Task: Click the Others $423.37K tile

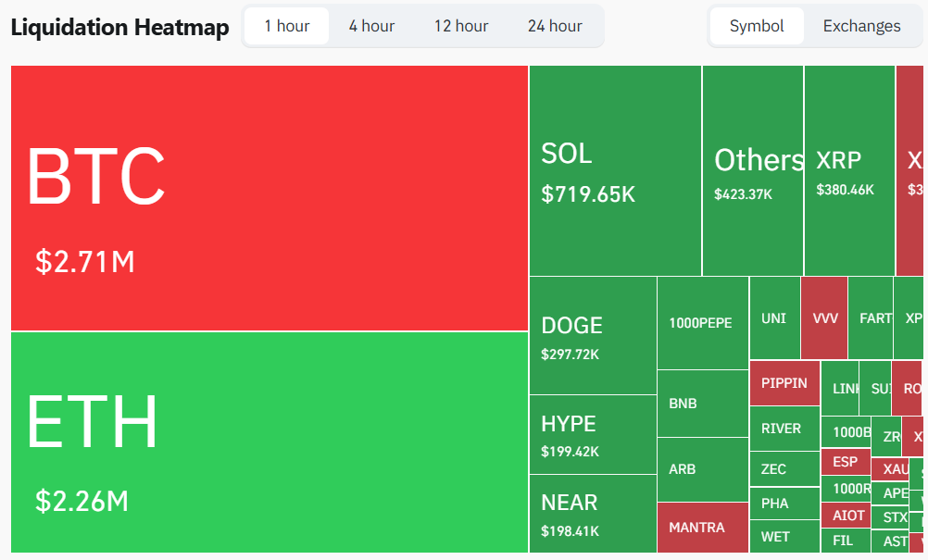Action: click(753, 171)
